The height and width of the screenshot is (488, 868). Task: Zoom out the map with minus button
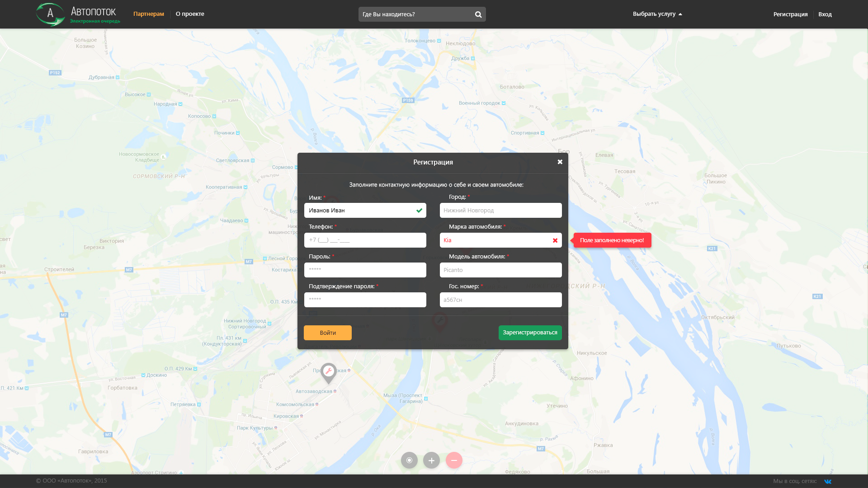coord(454,460)
